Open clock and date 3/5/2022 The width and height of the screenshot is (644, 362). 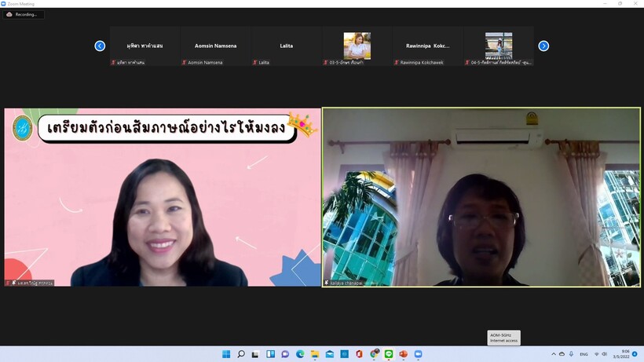click(x=621, y=354)
